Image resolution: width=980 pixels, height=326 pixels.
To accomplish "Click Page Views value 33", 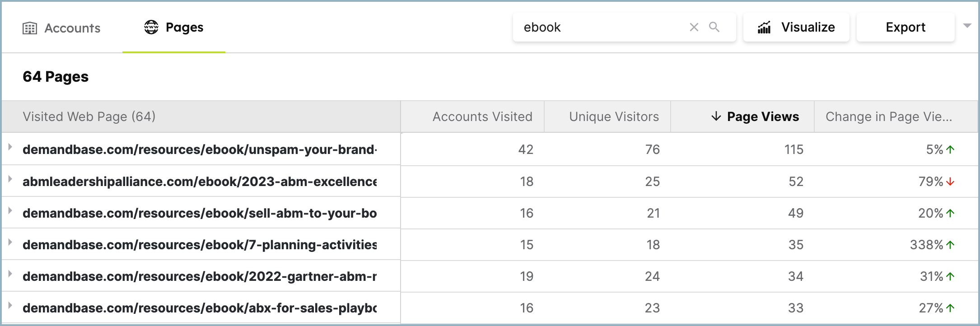I will click(796, 308).
